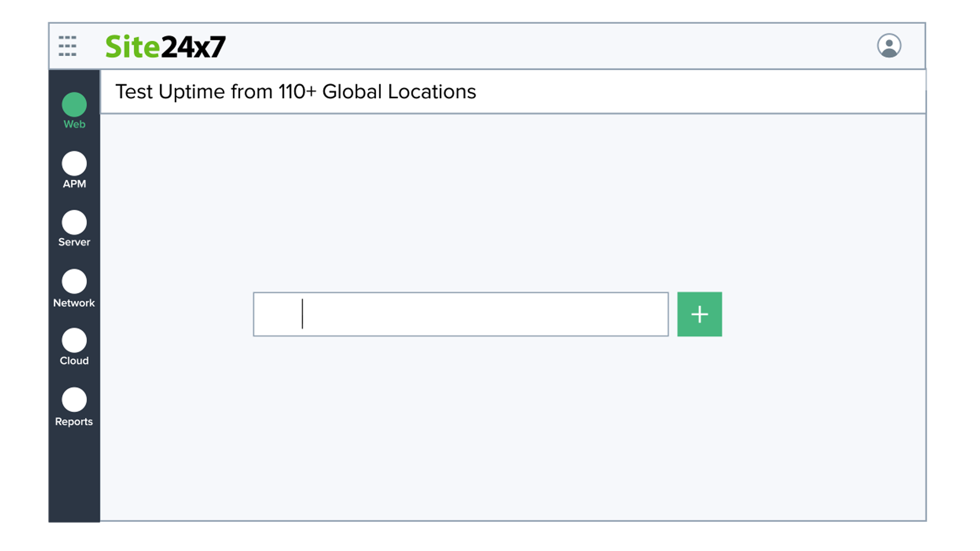
Task: Open the Cloud text label
Action: tap(75, 361)
